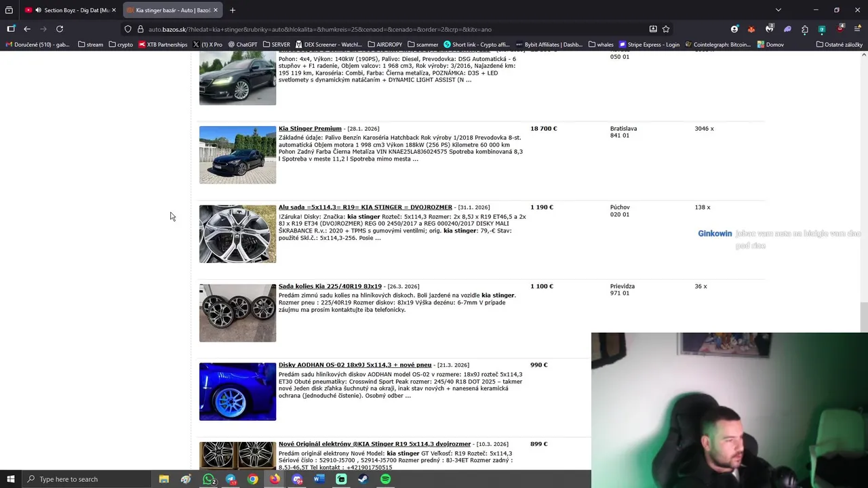Open the ChatGPT bookmark

[x=243, y=45]
